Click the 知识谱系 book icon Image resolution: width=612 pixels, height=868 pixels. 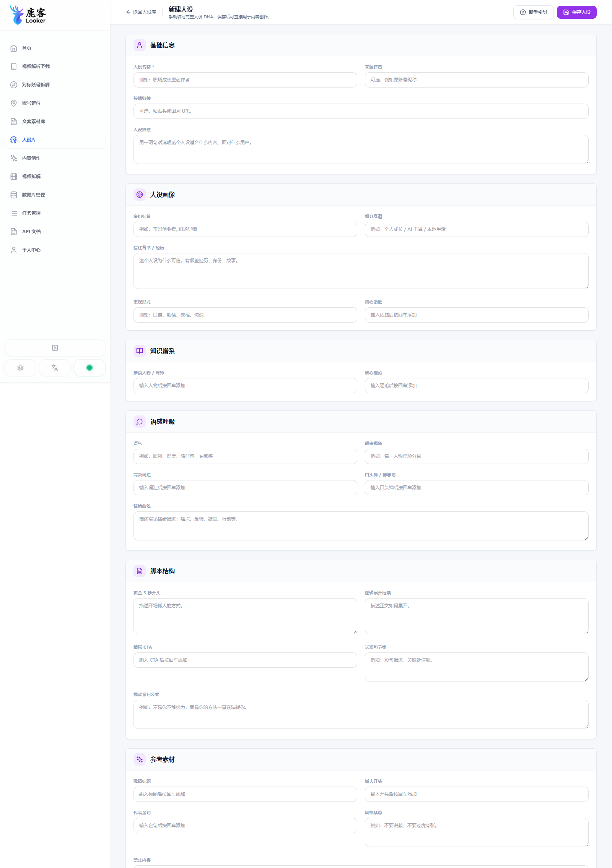[140, 351]
